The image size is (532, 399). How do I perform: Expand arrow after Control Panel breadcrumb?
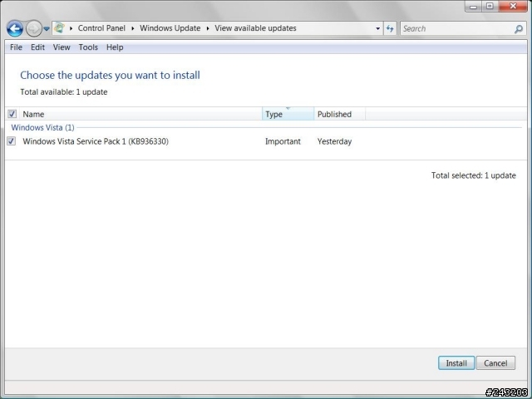pyautogui.click(x=133, y=28)
